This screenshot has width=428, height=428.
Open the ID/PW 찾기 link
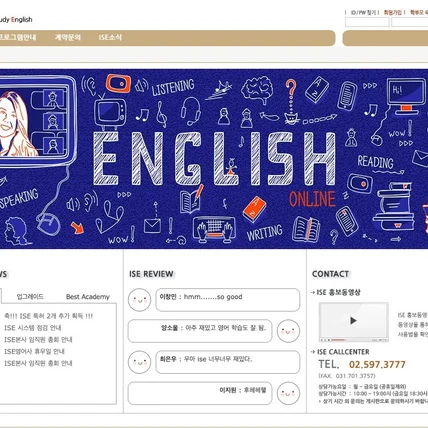363,13
